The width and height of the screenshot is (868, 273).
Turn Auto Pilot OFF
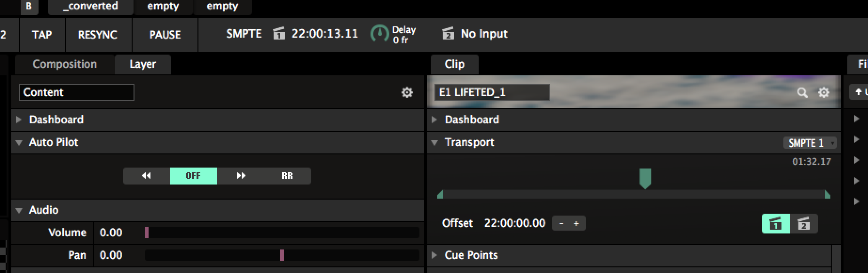(193, 176)
